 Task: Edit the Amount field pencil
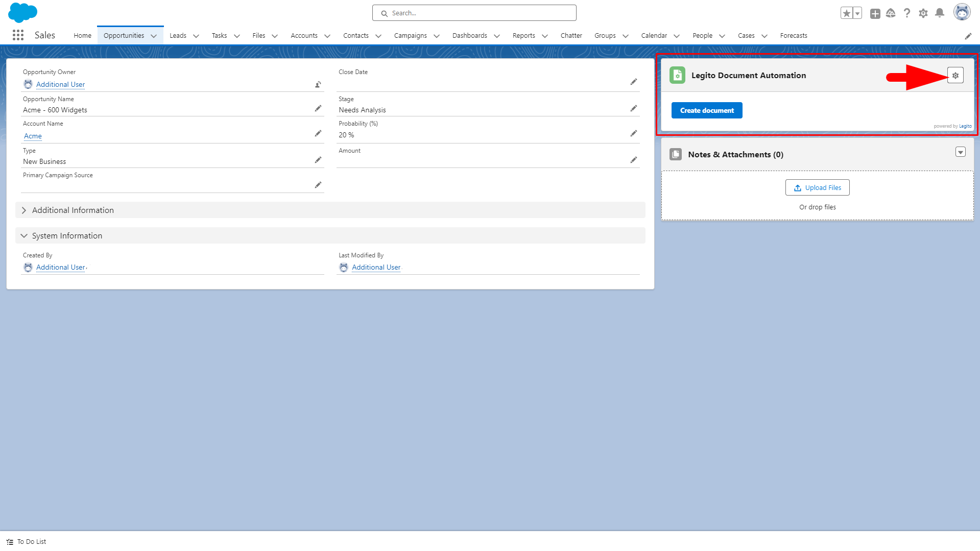634,160
